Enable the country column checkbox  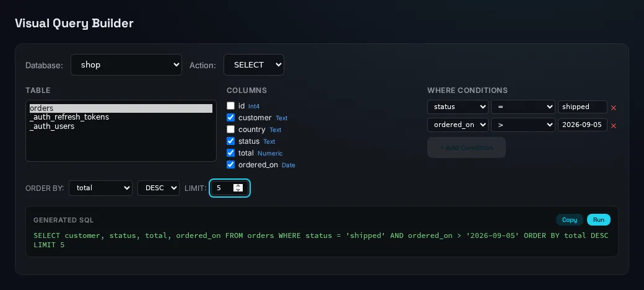coord(231,130)
